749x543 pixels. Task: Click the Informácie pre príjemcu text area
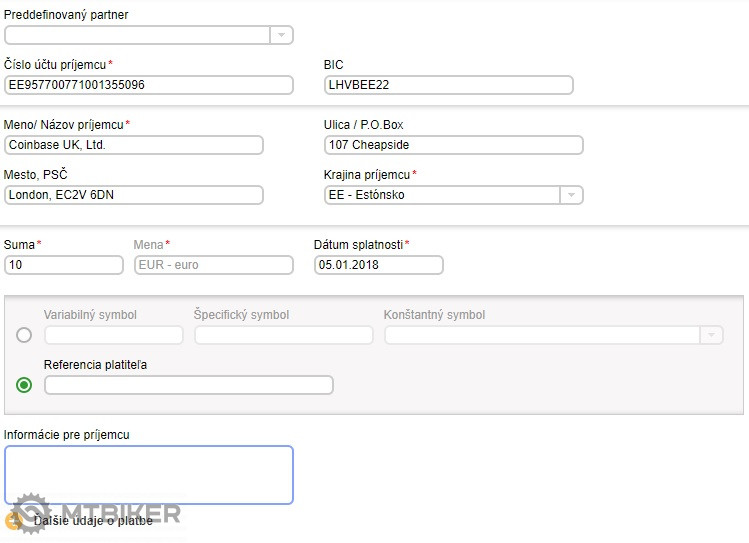tap(149, 474)
